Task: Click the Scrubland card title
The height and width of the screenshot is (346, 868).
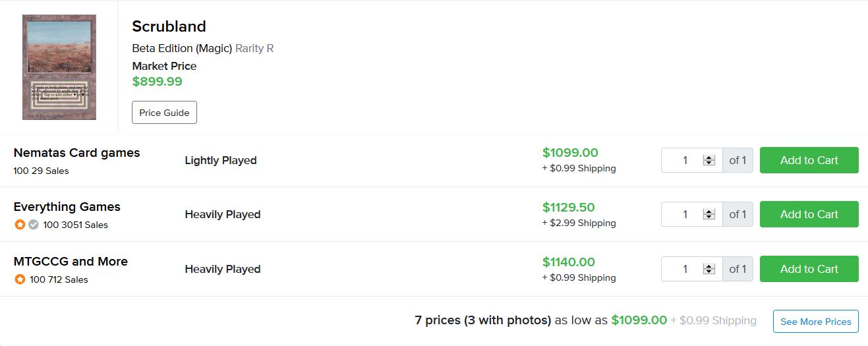Action: pyautogui.click(x=169, y=26)
